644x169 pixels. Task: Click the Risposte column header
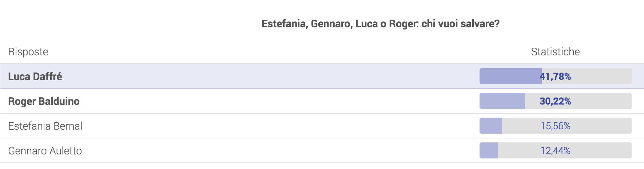[x=28, y=52]
